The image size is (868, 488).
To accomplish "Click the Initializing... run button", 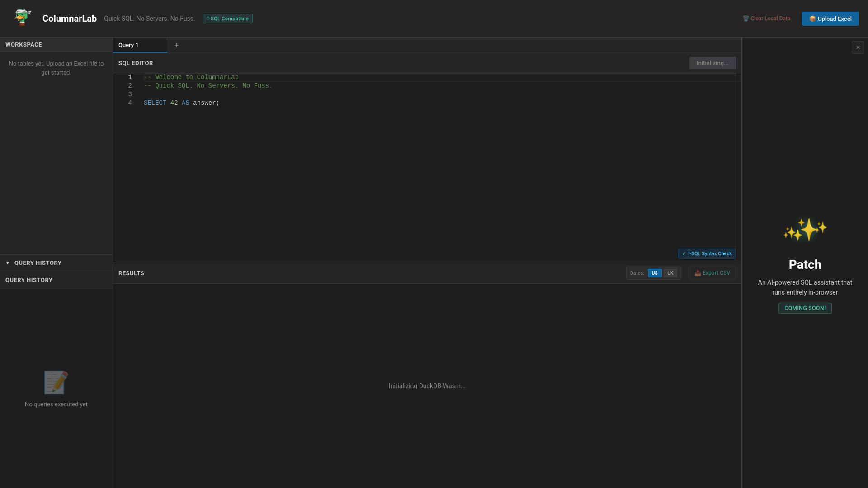I will click(712, 63).
